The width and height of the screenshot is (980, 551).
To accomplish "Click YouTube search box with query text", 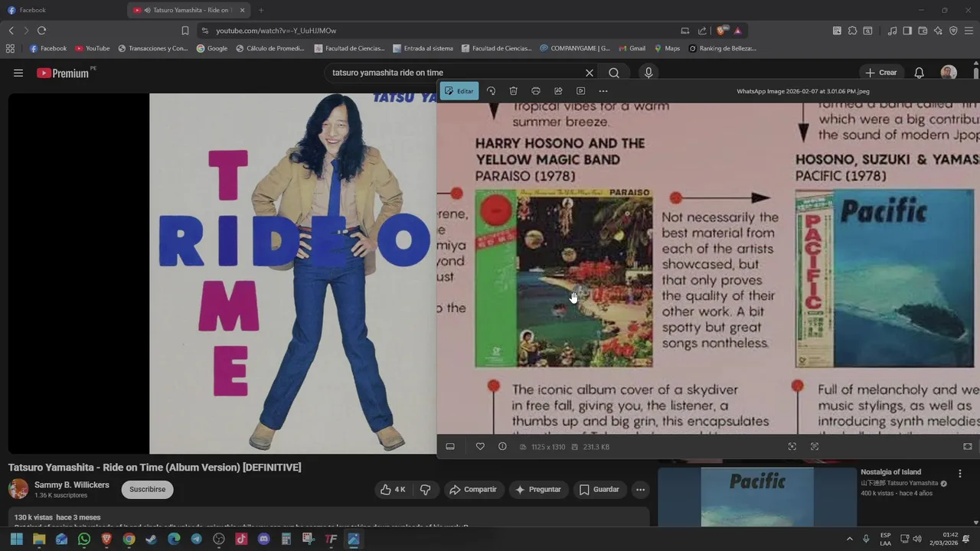I will pos(455,73).
